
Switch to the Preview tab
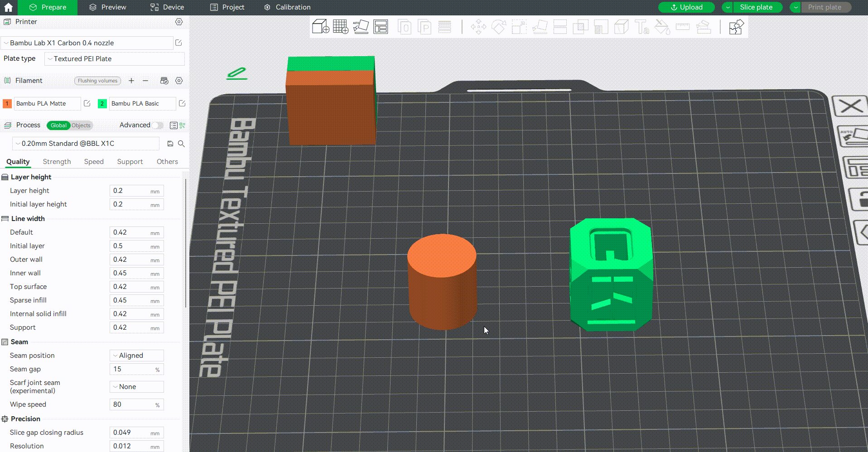(108, 7)
